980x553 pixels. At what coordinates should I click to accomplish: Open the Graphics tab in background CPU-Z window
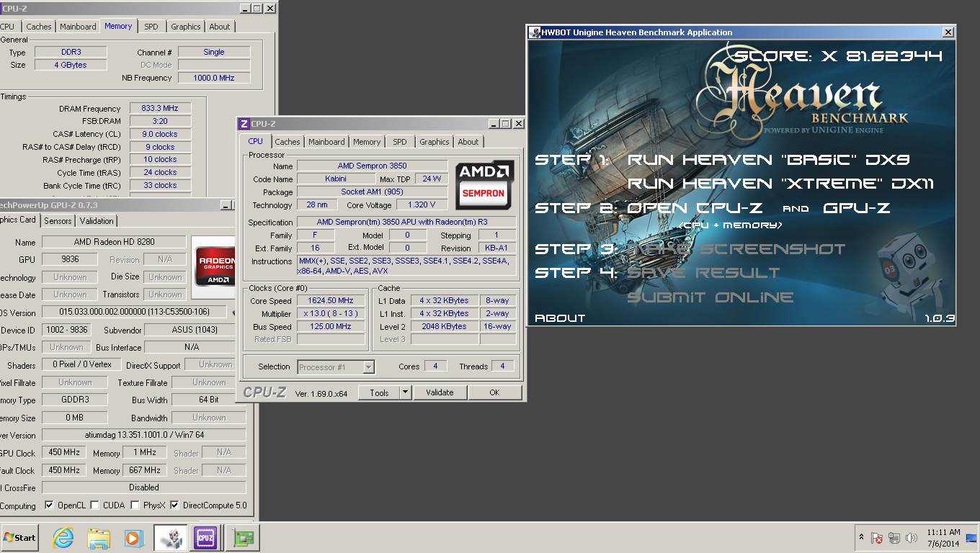point(186,27)
